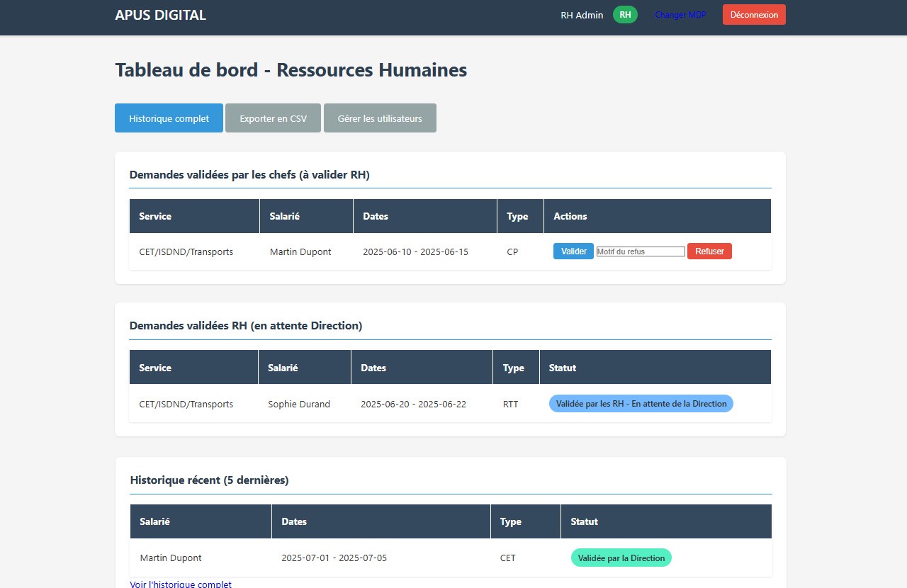Click the RH Admin username in navbar
Screen dimensions: 907x588
(x=581, y=14)
